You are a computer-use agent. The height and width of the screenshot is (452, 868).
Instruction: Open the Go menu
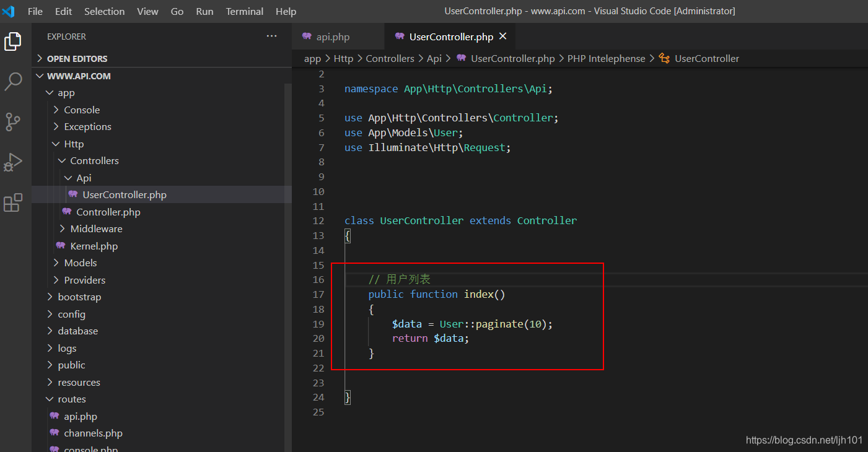[177, 11]
